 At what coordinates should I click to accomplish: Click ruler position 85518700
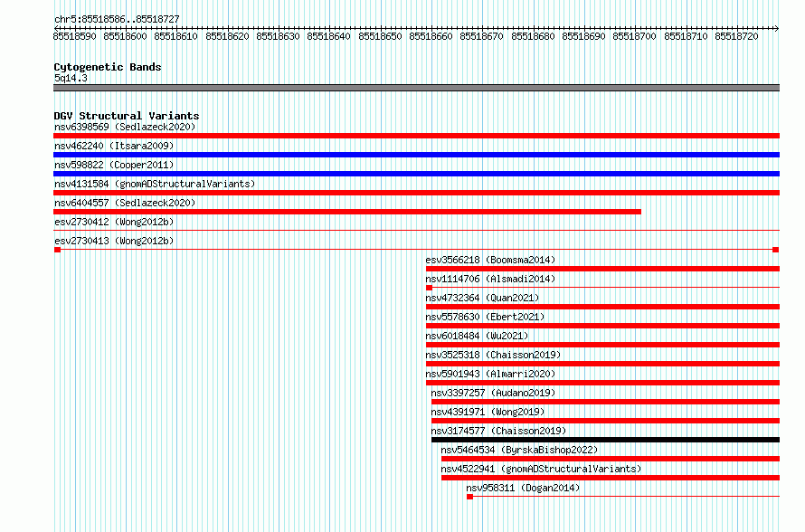(x=635, y=36)
